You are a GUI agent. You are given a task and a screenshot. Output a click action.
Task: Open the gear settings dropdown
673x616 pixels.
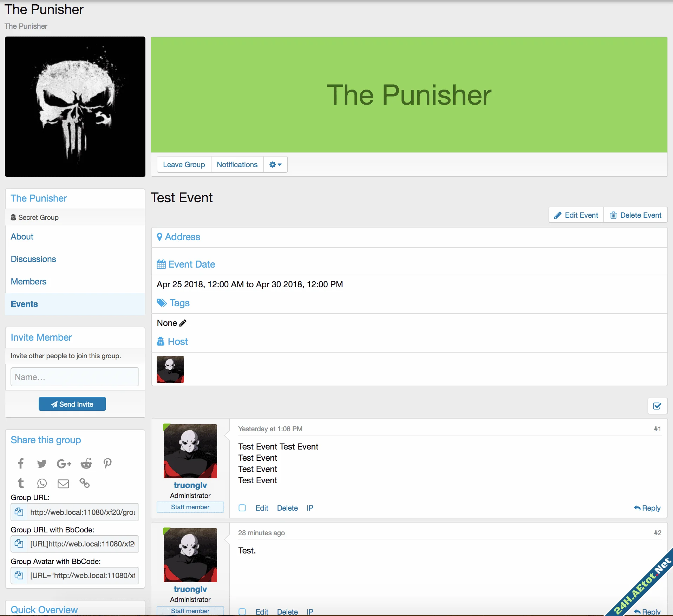pos(275,164)
